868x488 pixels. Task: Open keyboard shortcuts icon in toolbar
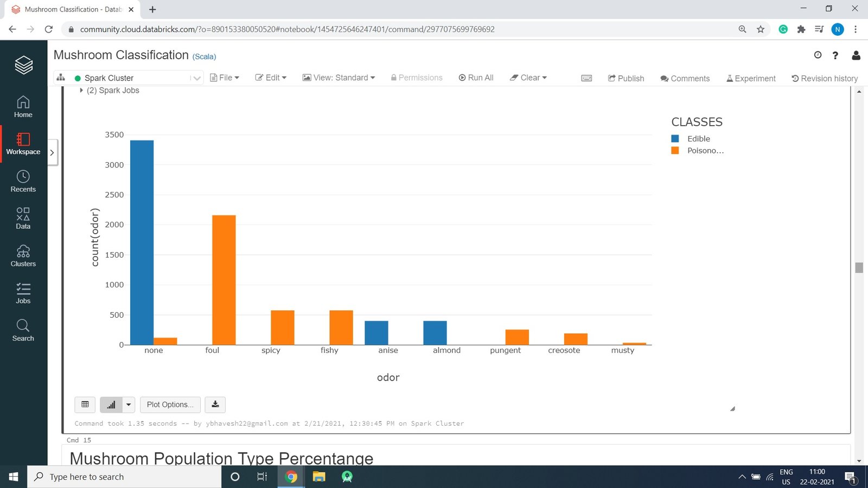point(586,78)
